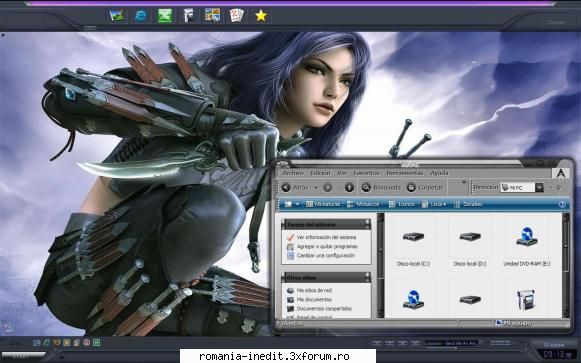Select the video camera device icon

pyautogui.click(x=526, y=299)
